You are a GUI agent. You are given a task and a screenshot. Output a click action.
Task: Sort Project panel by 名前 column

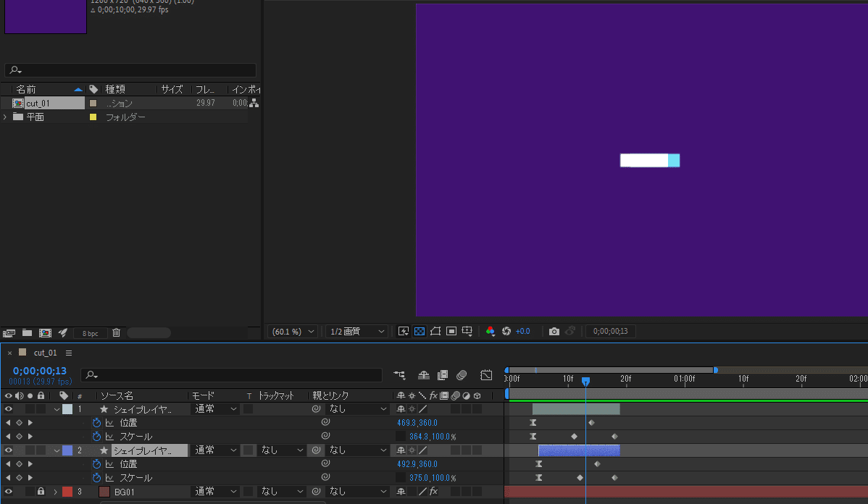(x=26, y=89)
